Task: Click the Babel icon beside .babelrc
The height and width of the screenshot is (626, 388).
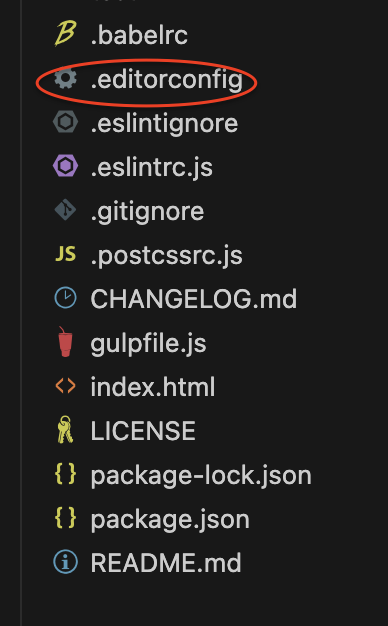Action: pos(65,35)
